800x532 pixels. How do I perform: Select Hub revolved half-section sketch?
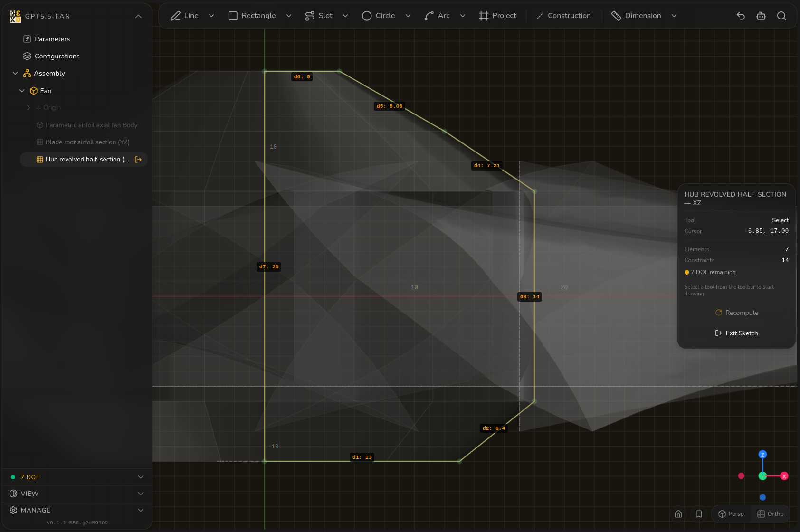(x=83, y=159)
